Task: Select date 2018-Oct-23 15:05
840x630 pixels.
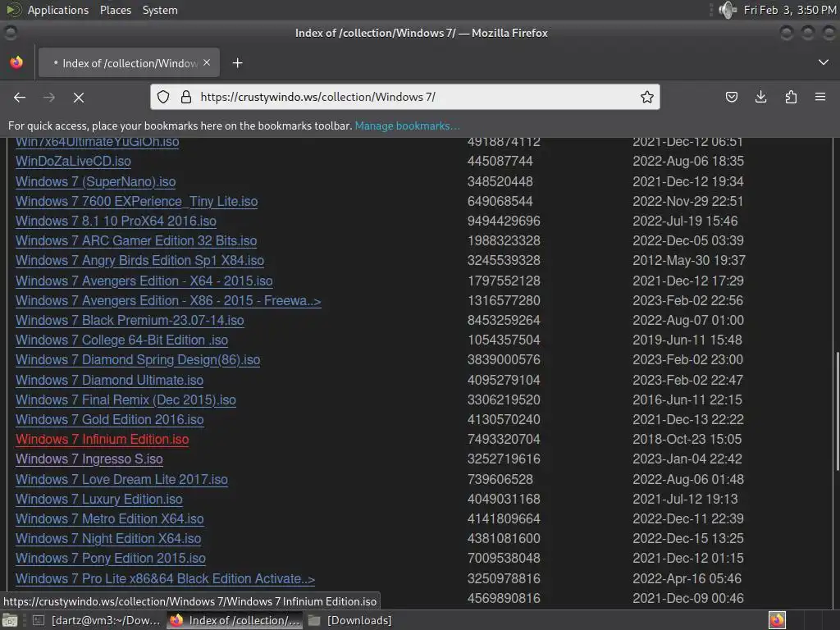Action: point(687,440)
